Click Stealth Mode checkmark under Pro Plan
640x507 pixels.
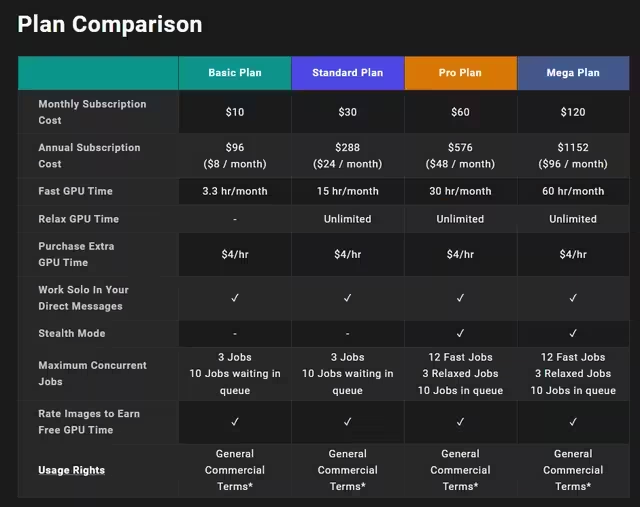pos(460,334)
